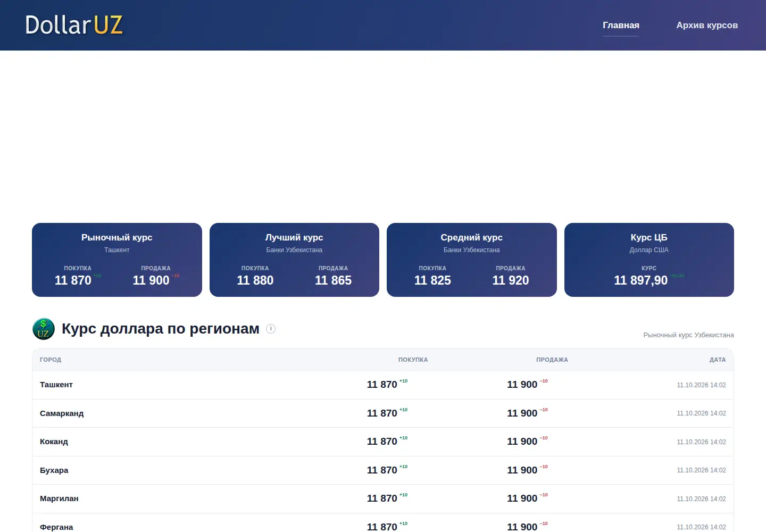The image size is (766, 532).
Task: Click the green dollar UZ coin icon
Action: coord(44,329)
